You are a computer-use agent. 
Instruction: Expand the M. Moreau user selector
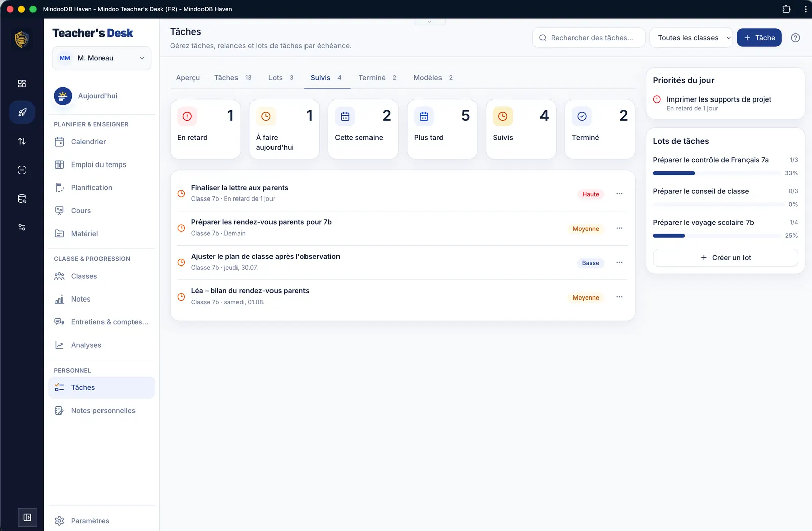101,58
